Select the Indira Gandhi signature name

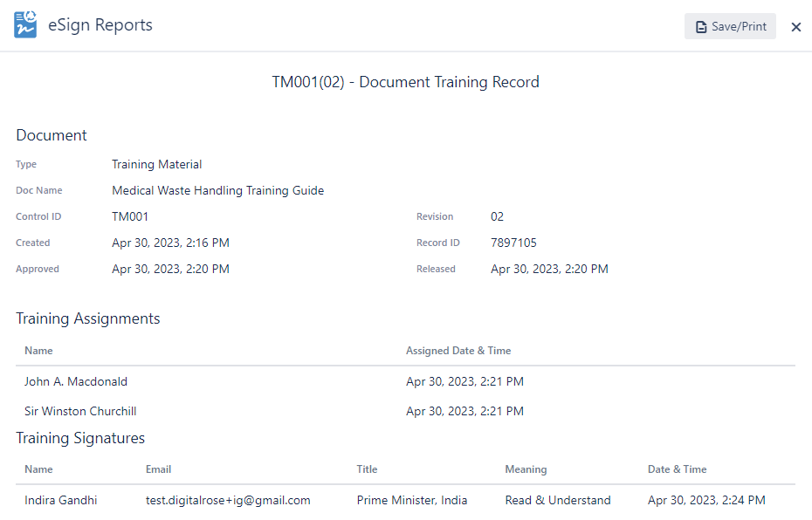61,500
